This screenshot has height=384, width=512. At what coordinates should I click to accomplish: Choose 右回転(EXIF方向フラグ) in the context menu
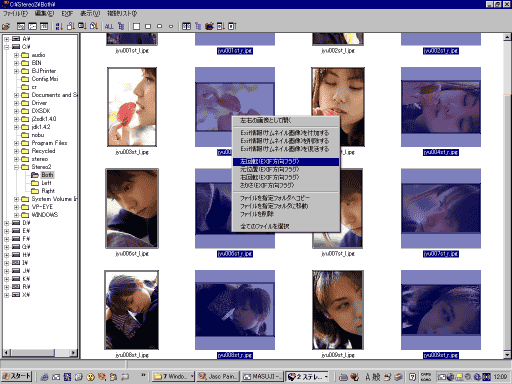click(x=286, y=178)
